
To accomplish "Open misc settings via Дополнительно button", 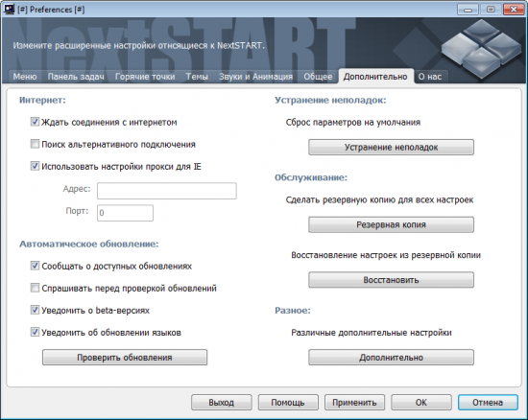I will [391, 357].
